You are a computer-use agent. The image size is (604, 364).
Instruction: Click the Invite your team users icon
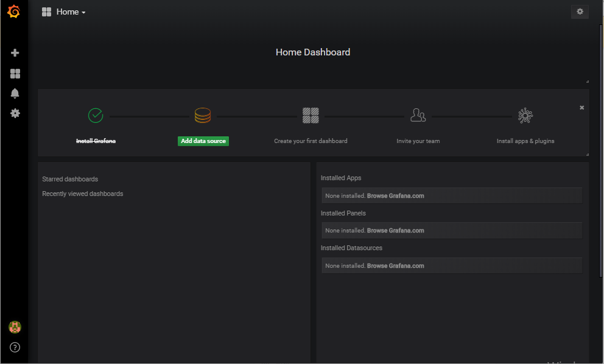click(x=418, y=115)
